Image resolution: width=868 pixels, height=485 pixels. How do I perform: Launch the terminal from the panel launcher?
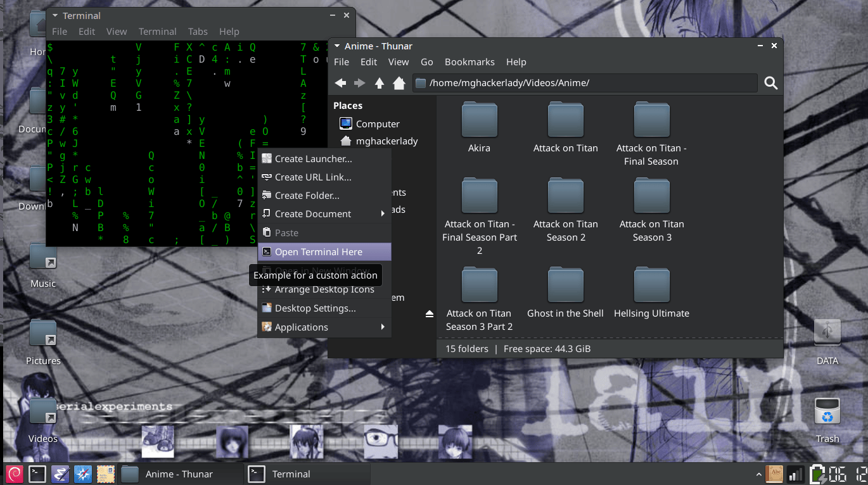point(37,474)
